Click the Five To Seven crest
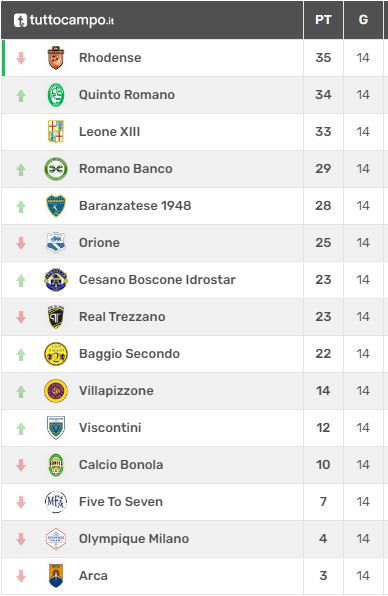This screenshot has height=596, width=388. pos(56,502)
